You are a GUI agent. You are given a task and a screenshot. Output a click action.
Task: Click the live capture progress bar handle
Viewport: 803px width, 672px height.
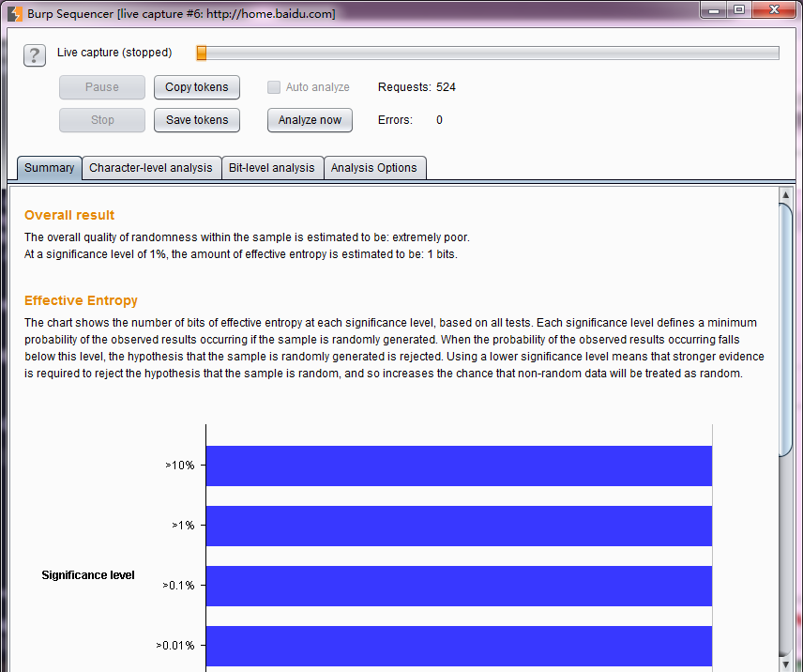point(202,53)
